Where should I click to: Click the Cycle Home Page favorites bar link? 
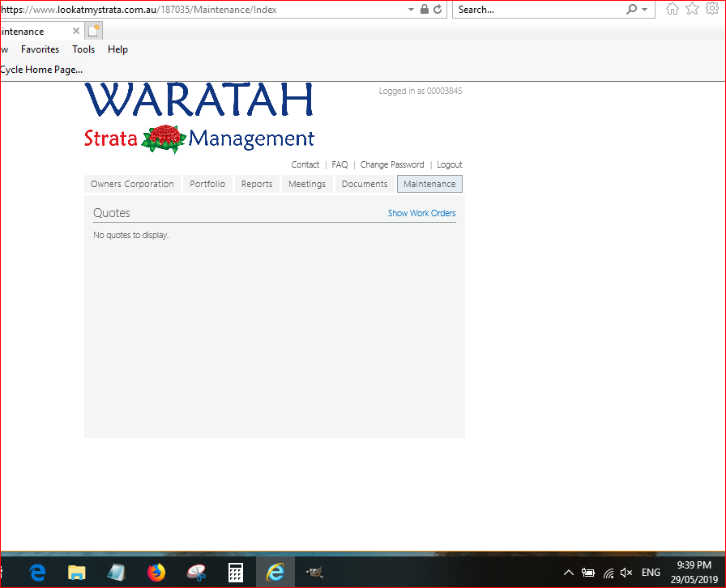[x=41, y=70]
